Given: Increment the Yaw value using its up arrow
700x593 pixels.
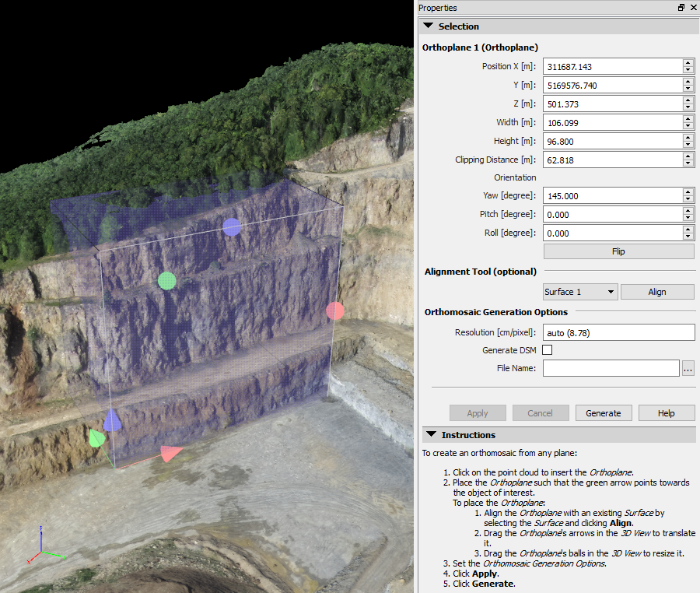Looking at the screenshot, I should point(688,192).
